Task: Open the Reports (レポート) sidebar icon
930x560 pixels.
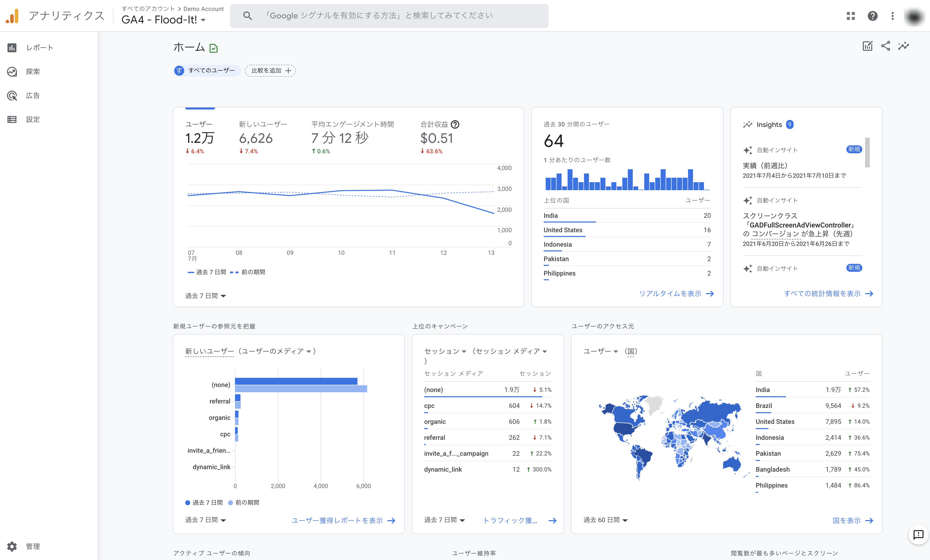Action: [12, 48]
